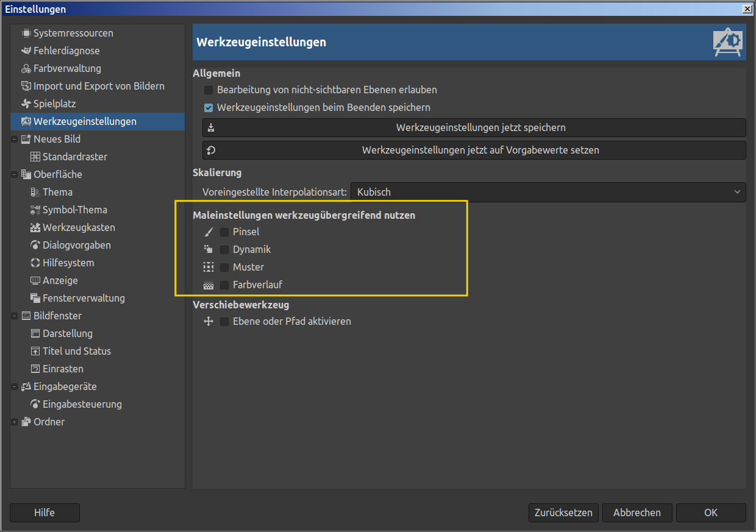
Task: Click the Hilfesystem lifebuoy icon
Action: pos(35,263)
